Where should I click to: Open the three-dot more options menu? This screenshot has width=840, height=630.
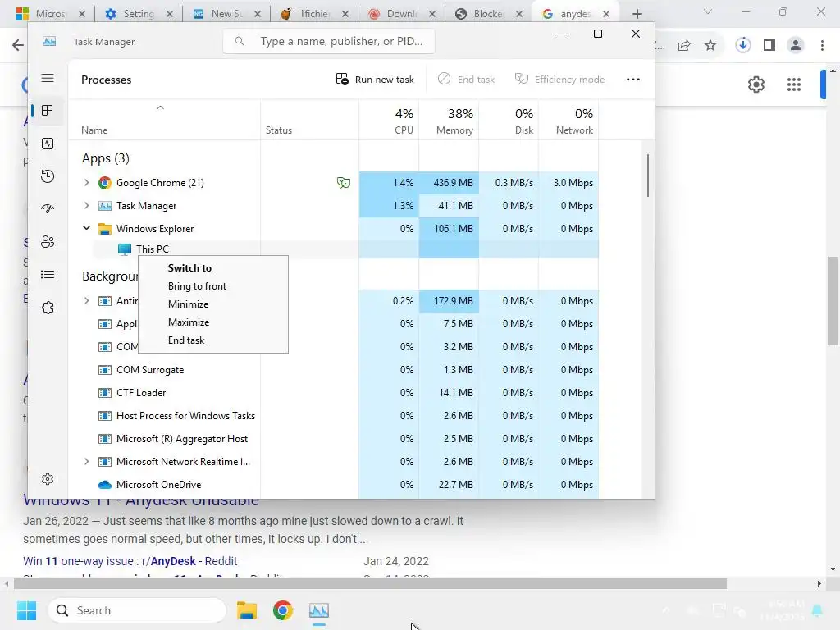pyautogui.click(x=633, y=80)
